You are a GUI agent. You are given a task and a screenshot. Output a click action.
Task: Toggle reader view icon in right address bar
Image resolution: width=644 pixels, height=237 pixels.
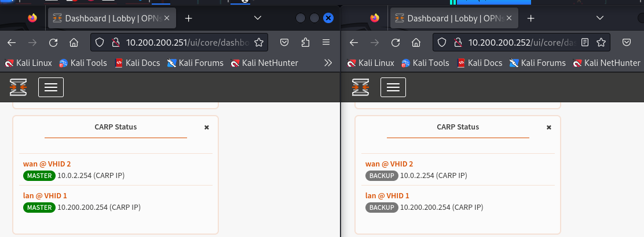(x=586, y=42)
